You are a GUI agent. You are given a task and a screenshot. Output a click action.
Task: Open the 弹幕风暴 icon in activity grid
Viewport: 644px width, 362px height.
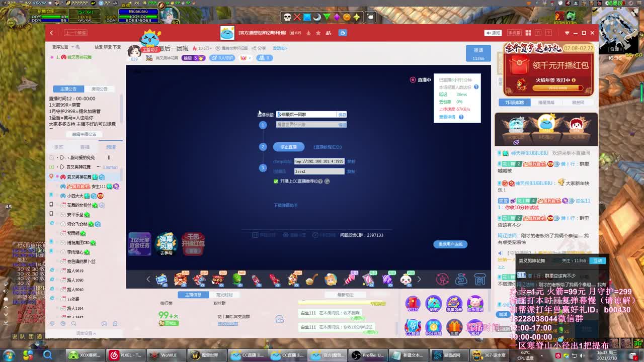point(454,303)
